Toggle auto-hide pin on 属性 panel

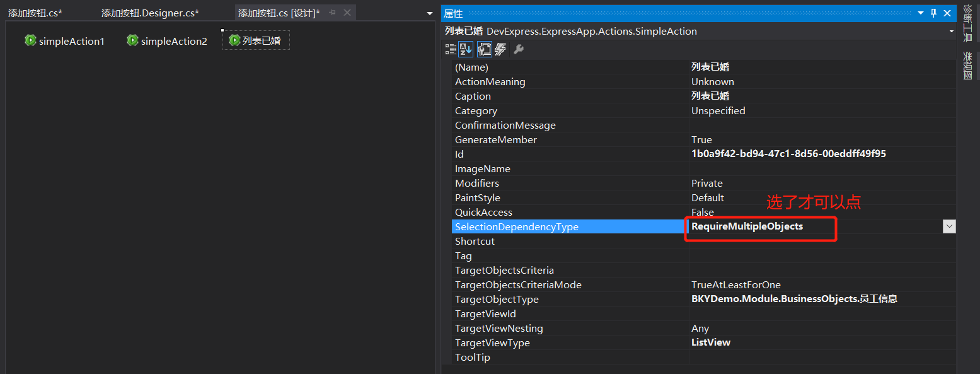(933, 13)
